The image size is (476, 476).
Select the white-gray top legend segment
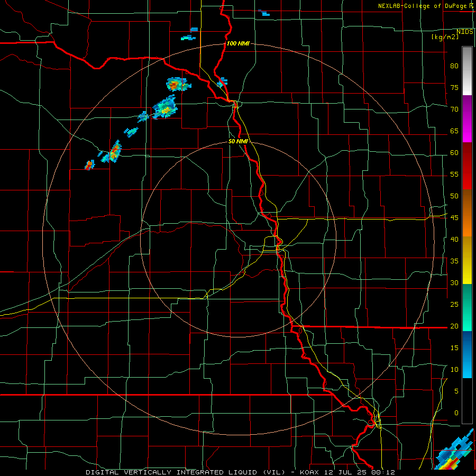tap(467, 71)
